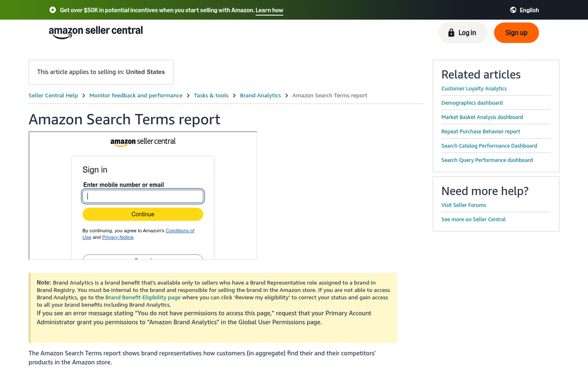Image resolution: width=588 pixels, height=368 pixels.
Task: Click the globe icon next to English
Action: click(513, 10)
